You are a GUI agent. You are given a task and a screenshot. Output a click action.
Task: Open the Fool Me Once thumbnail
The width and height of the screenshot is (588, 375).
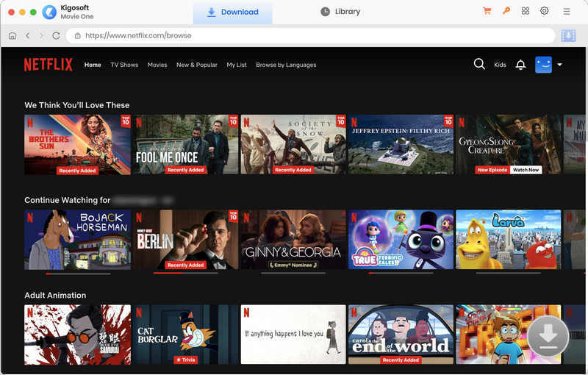186,144
